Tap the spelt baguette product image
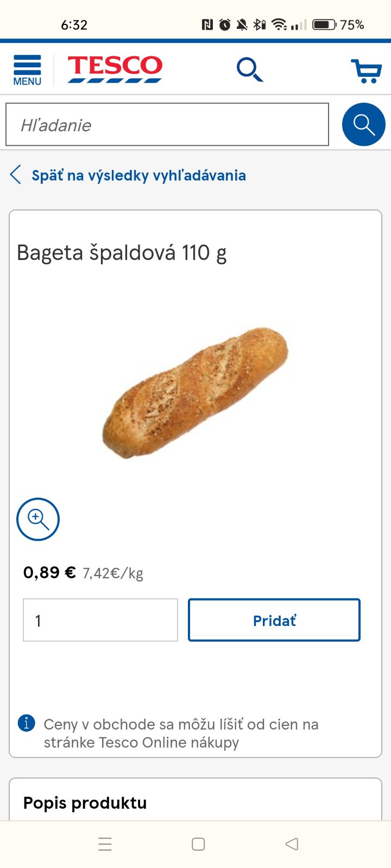 coord(195,392)
